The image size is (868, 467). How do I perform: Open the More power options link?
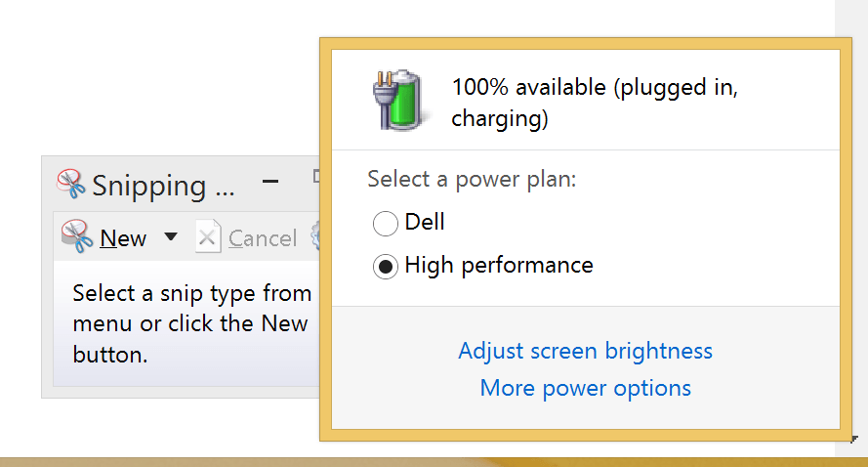(x=586, y=388)
